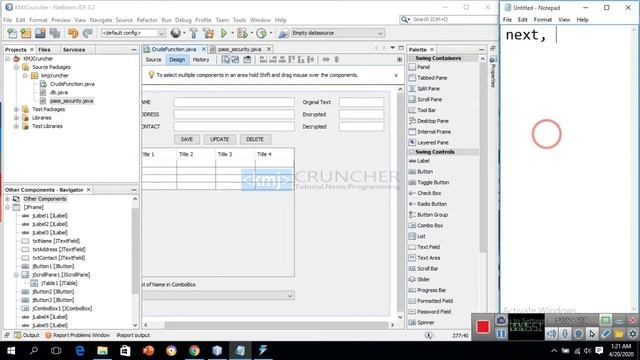This screenshot has width=640, height=360.
Task: Collapse the Swing Controls palette section
Action: click(411, 152)
